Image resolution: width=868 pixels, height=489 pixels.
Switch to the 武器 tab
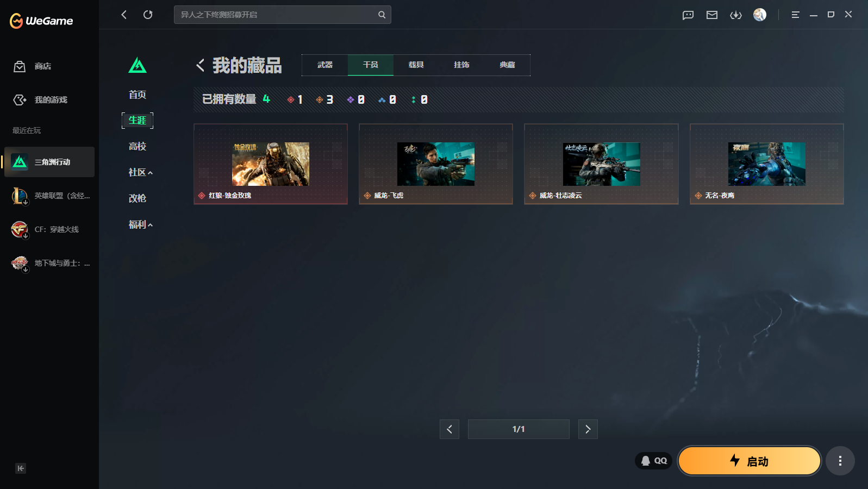click(325, 65)
